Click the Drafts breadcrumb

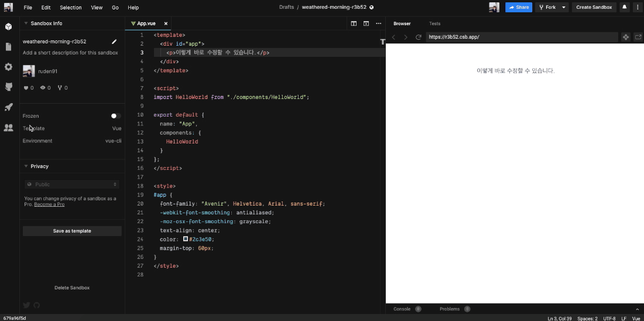click(x=286, y=8)
